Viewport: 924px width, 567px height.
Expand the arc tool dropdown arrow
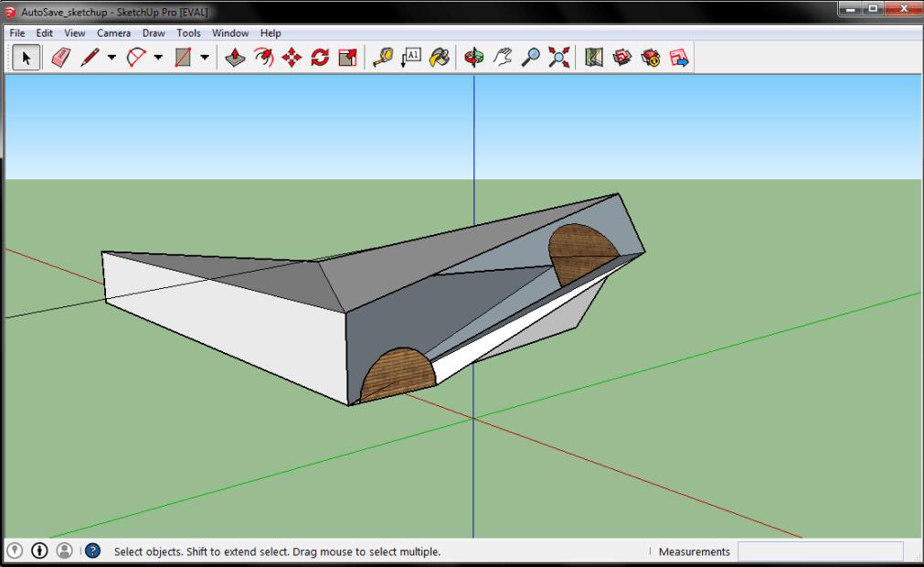pyautogui.click(x=158, y=58)
